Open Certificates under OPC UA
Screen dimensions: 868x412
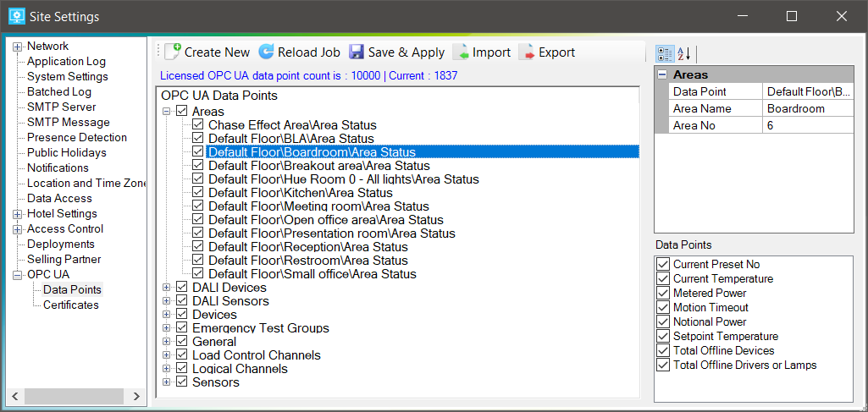(x=71, y=305)
